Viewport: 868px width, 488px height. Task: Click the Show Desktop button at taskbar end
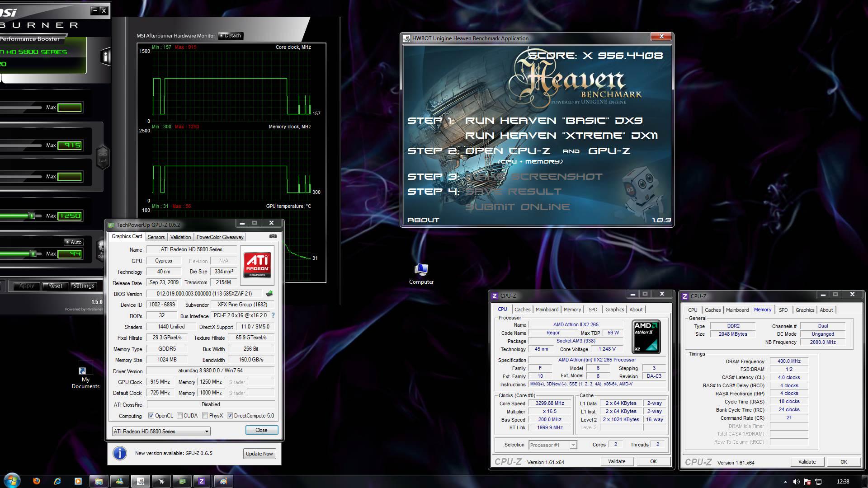pyautogui.click(x=864, y=481)
